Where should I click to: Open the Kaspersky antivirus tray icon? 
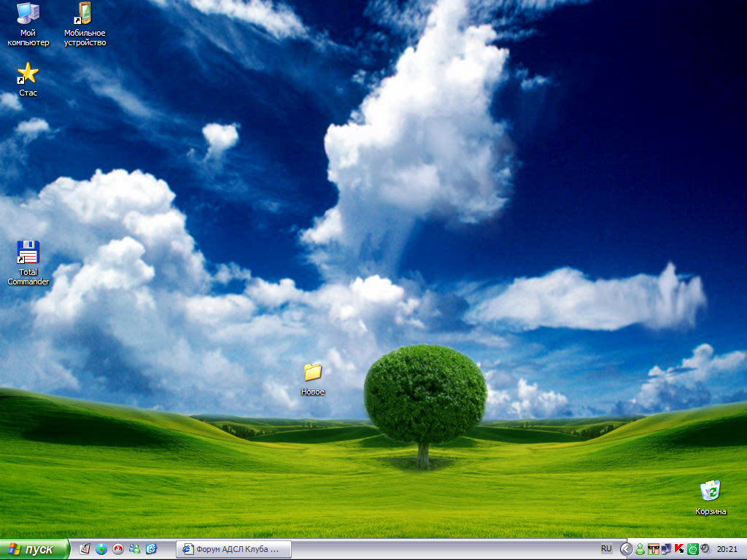[680, 549]
